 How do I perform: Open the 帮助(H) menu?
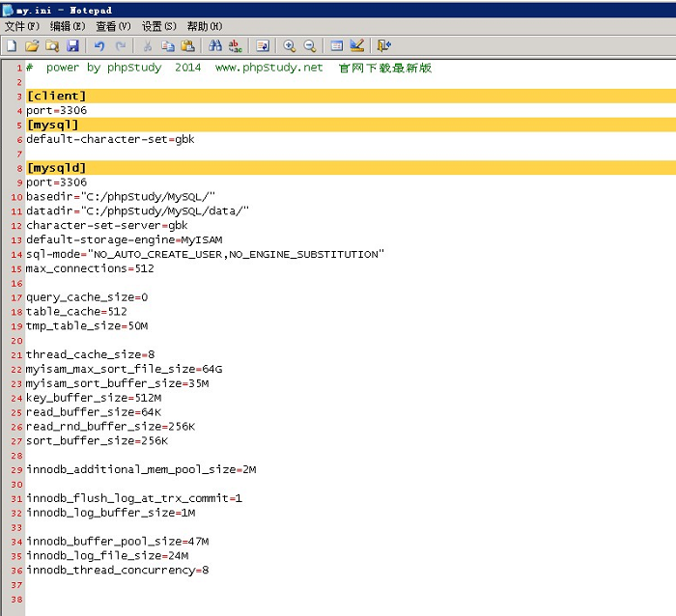coord(205,27)
